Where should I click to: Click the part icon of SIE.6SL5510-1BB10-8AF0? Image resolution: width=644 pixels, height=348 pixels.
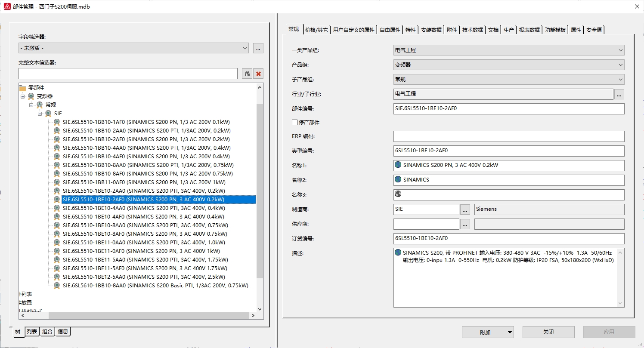57,174
